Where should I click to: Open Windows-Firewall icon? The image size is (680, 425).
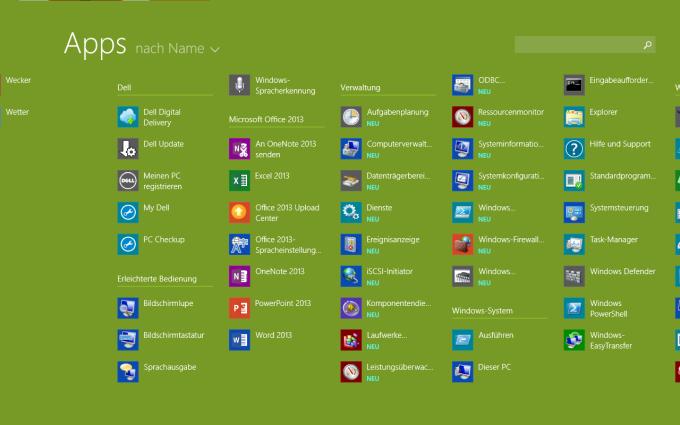(x=462, y=245)
